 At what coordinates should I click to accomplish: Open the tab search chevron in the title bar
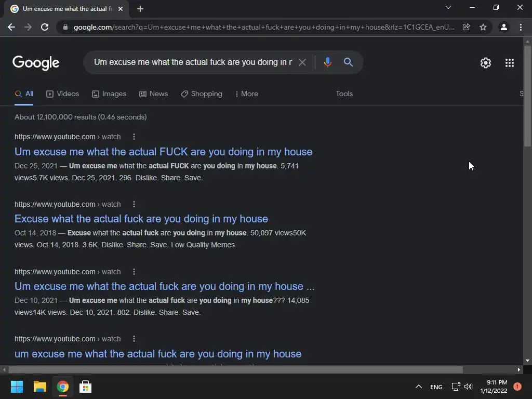click(x=448, y=7)
